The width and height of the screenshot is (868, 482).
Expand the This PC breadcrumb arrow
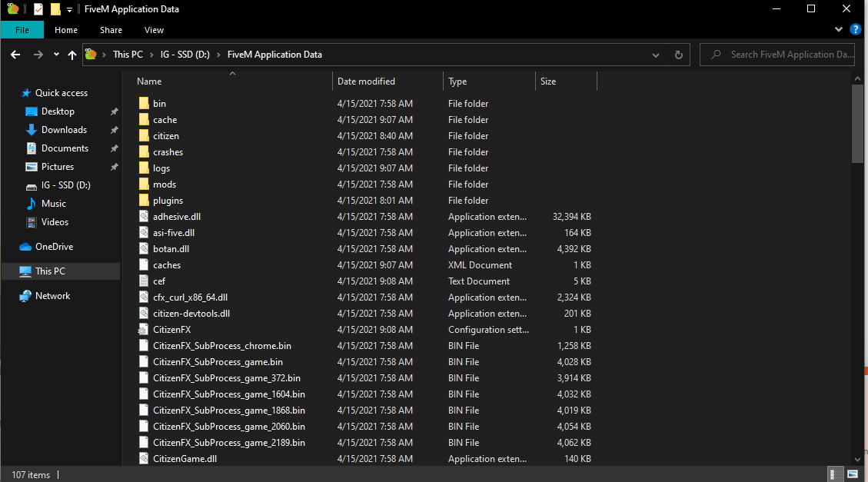153,55
